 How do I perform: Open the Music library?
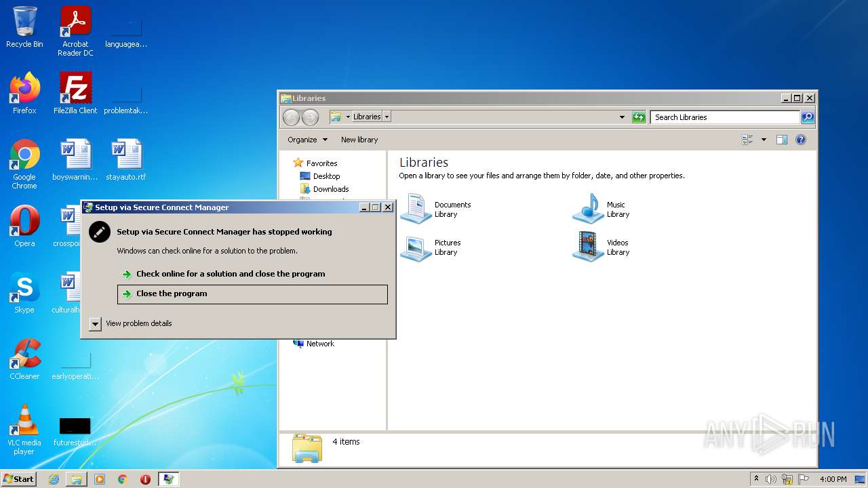[x=602, y=209]
